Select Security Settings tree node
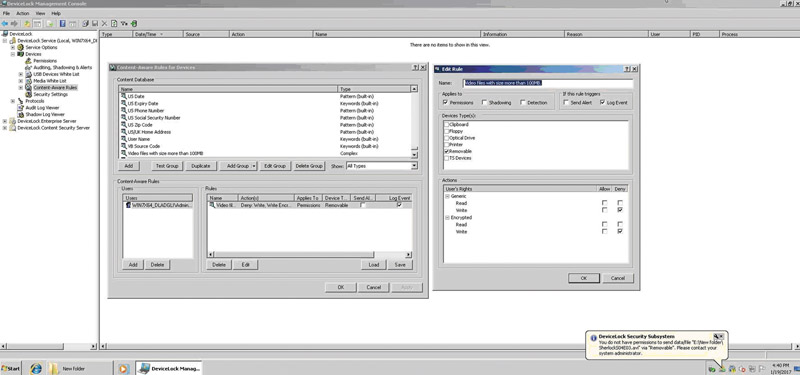Image resolution: width=800 pixels, height=375 pixels. pos(50,94)
